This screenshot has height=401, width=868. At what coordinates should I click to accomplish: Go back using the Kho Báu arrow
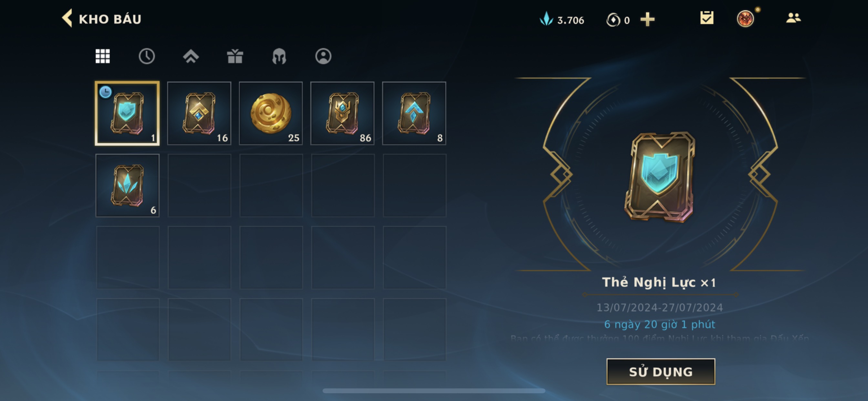point(67,18)
